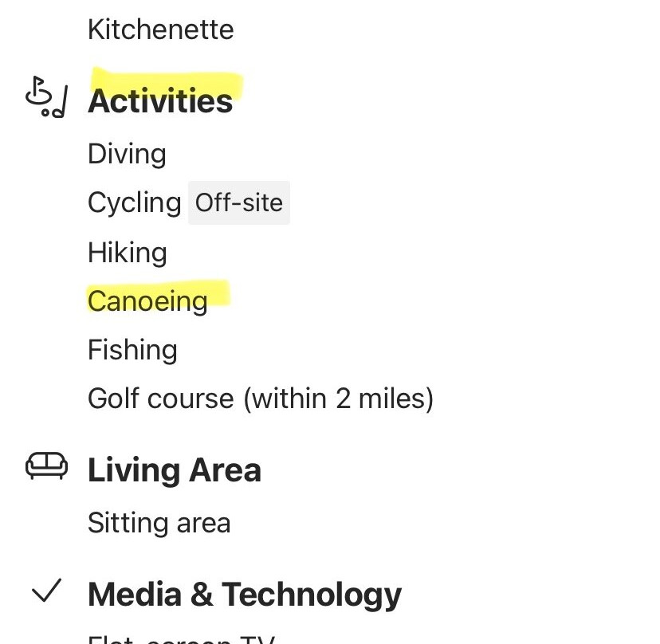Tap the Kitchenette list item
Viewport: 660px width, 644px height.
[x=160, y=29]
